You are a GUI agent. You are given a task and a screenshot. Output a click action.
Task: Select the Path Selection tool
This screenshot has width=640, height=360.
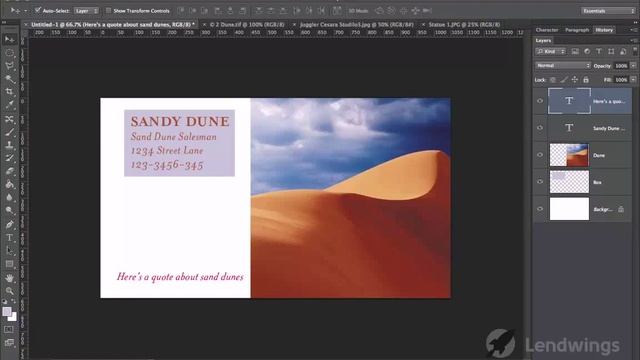9,251
